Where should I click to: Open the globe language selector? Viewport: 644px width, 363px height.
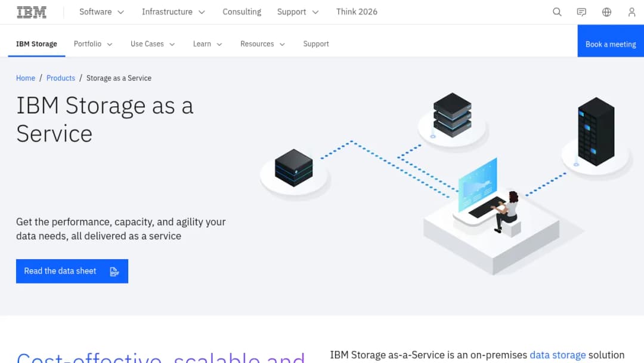pos(606,12)
